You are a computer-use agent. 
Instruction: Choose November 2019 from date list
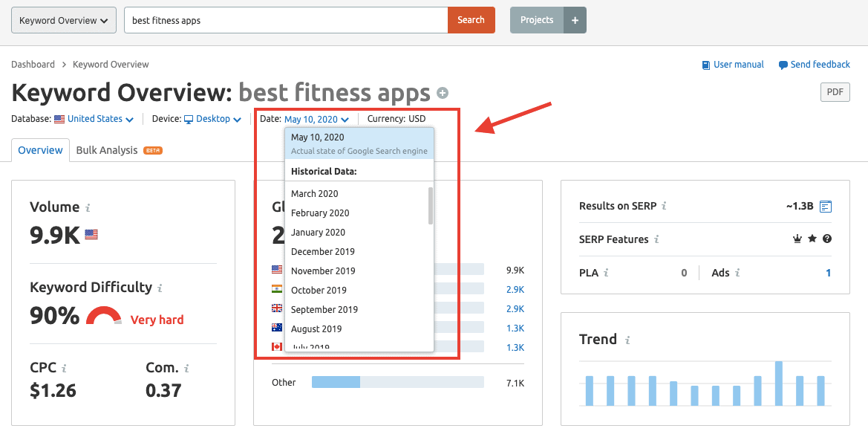[323, 271]
